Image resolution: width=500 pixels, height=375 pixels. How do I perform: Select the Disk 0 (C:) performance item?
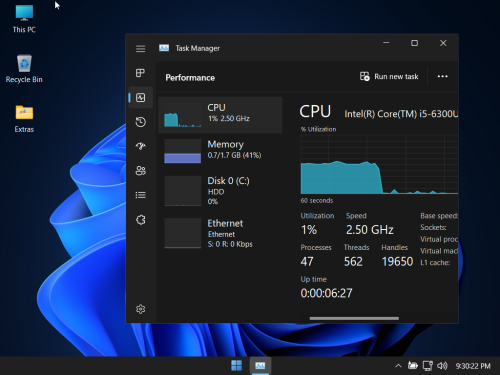point(220,191)
